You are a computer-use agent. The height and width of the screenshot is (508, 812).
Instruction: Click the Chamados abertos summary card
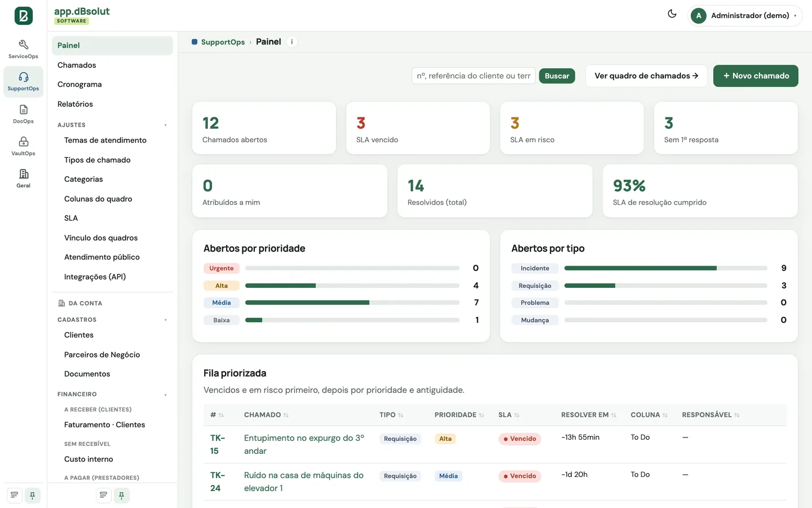click(x=264, y=128)
